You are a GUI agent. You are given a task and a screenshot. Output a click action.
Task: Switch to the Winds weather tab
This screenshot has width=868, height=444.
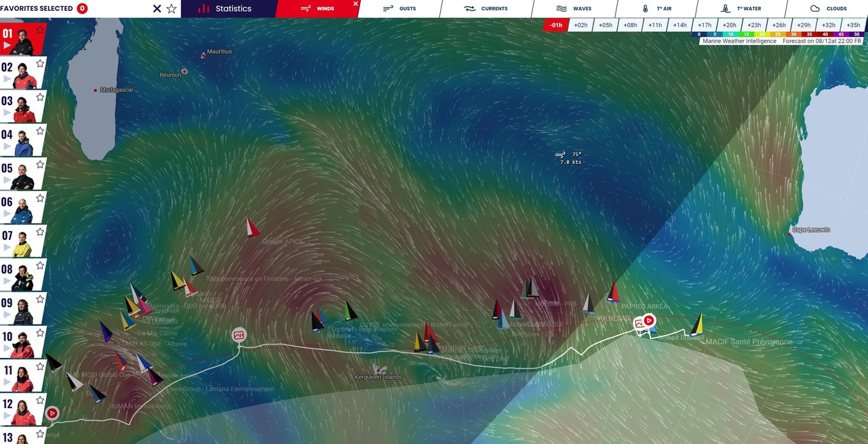point(317,9)
